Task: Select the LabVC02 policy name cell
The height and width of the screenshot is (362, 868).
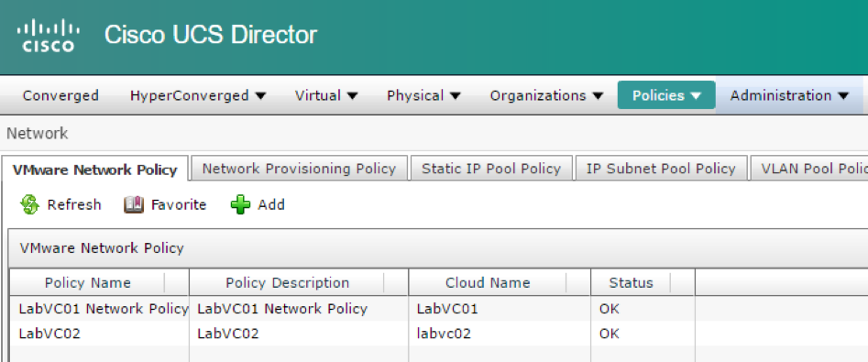Action: [100, 334]
